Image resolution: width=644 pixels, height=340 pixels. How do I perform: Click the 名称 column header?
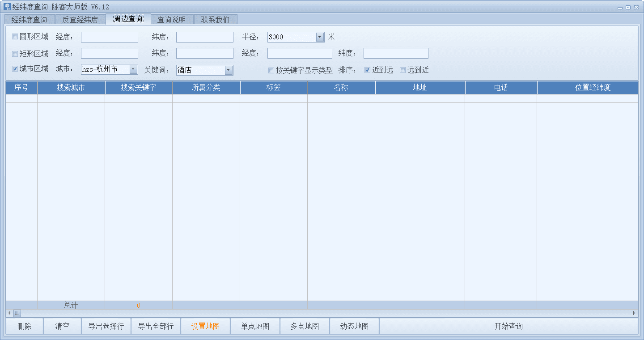(x=341, y=88)
